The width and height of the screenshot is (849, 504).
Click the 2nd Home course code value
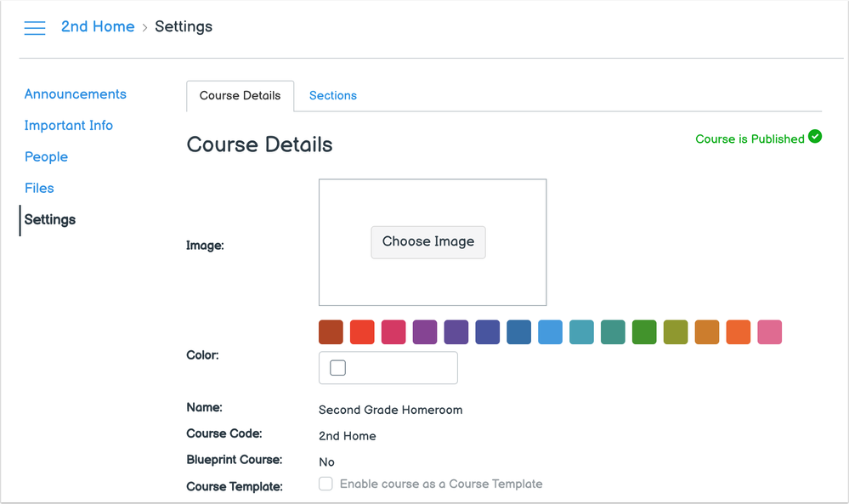pyautogui.click(x=347, y=436)
